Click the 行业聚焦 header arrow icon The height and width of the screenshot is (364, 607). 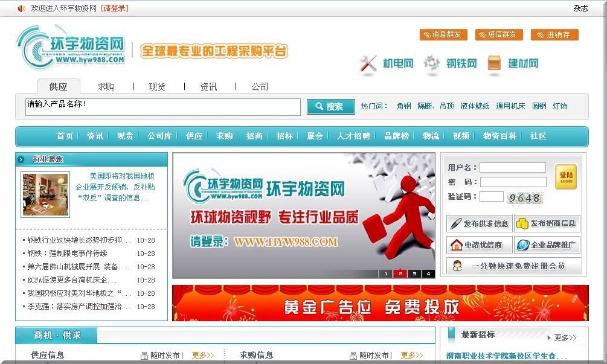pos(21,159)
